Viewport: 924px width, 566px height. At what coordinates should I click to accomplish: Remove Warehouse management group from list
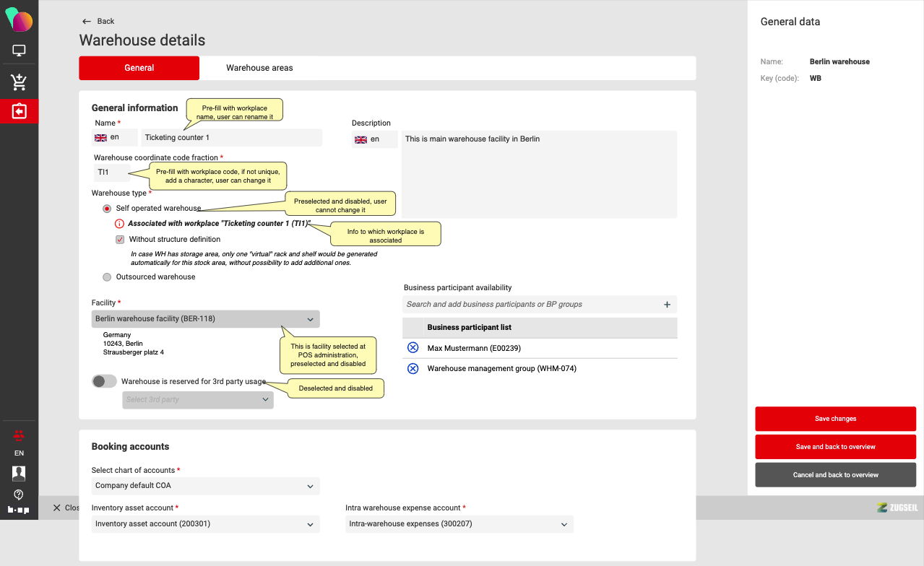[x=413, y=369]
